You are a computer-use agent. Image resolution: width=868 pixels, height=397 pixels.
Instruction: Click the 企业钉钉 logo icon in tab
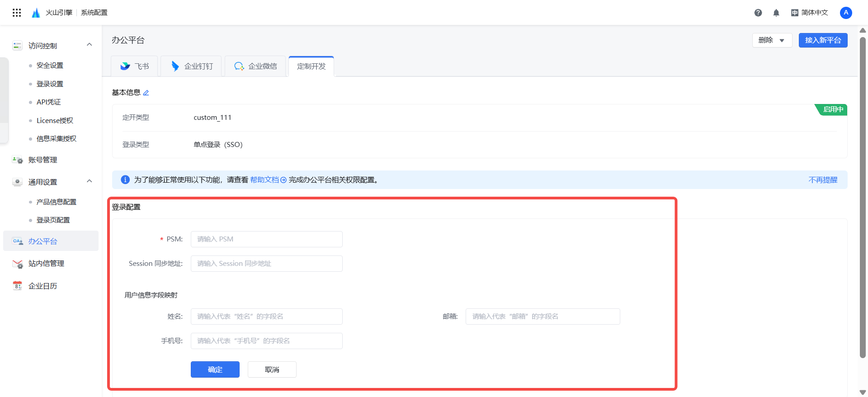[x=175, y=66]
